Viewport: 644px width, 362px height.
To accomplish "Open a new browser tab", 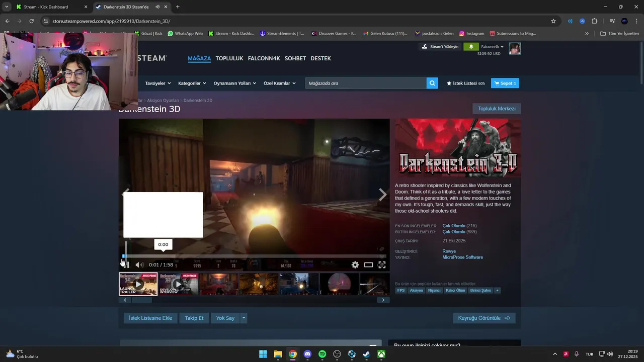I will point(178,7).
